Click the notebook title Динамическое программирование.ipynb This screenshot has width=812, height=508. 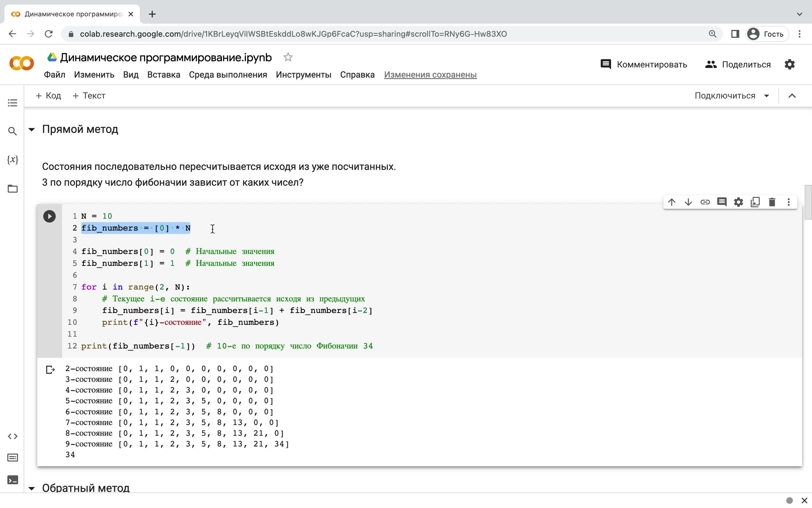[x=166, y=58]
